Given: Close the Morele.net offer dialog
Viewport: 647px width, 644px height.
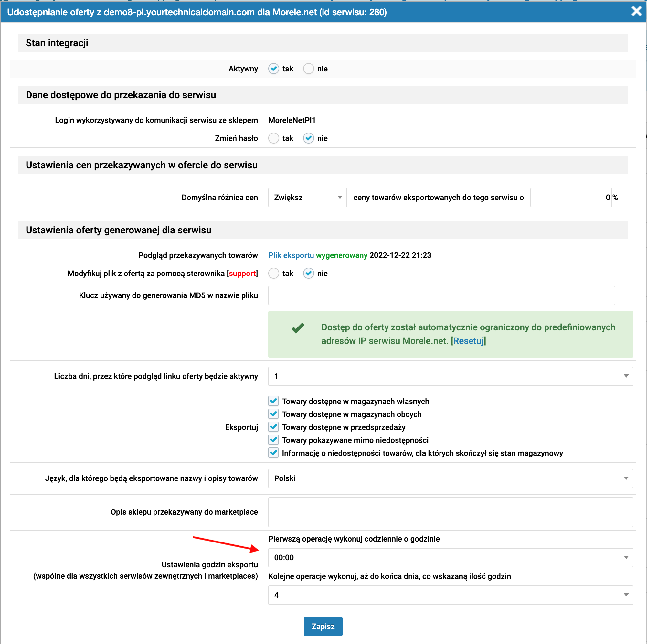Looking at the screenshot, I should [636, 11].
